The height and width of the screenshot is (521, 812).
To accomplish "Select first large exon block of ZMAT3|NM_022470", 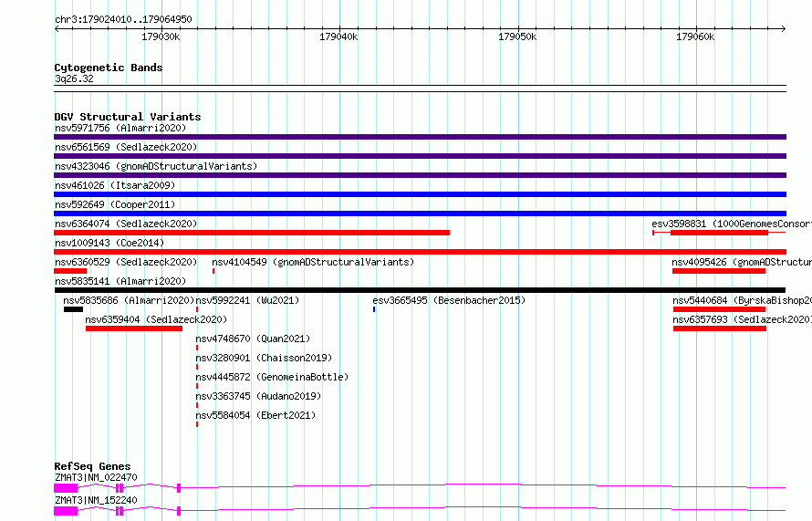I will coord(66,488).
